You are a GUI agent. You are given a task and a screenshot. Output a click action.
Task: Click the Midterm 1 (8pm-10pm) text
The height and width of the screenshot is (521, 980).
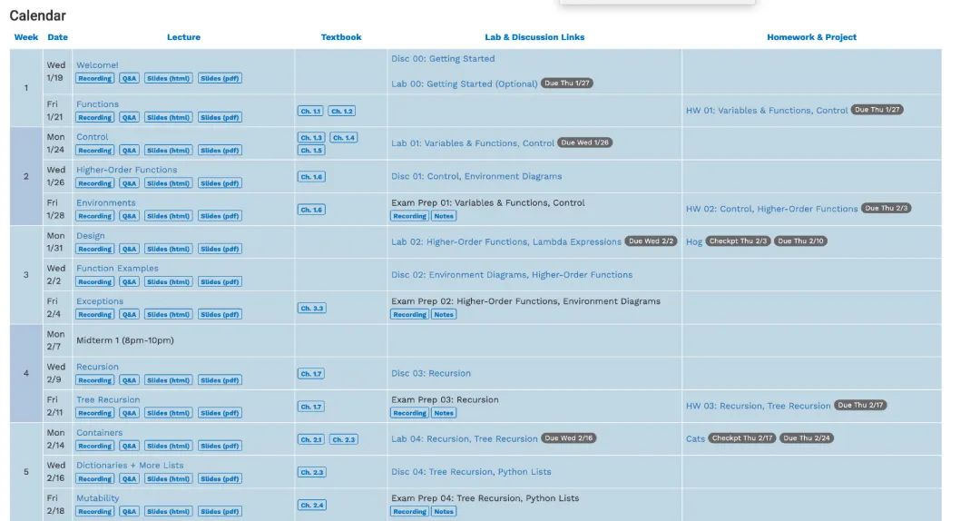(x=125, y=341)
